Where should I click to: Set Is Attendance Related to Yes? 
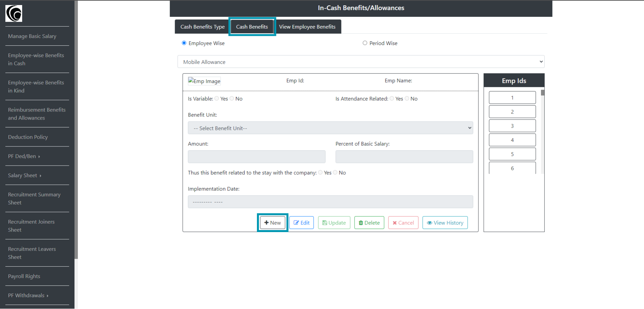point(392,98)
